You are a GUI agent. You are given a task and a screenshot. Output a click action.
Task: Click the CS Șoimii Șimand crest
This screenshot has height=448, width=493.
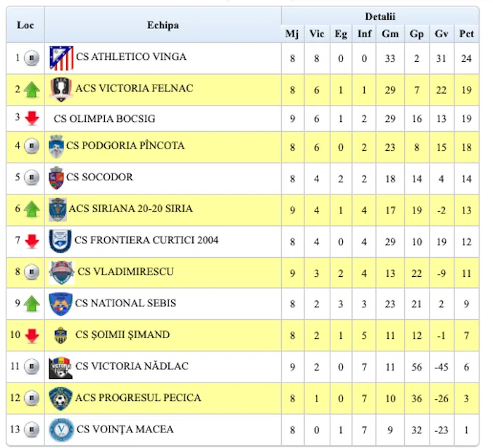coord(61,335)
